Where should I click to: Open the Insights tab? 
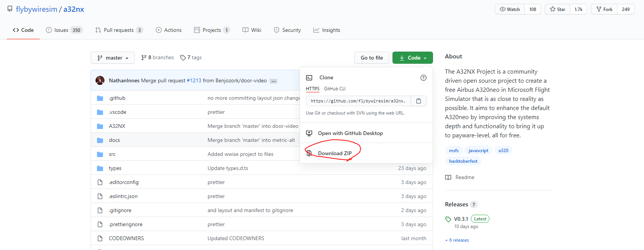pyautogui.click(x=327, y=30)
